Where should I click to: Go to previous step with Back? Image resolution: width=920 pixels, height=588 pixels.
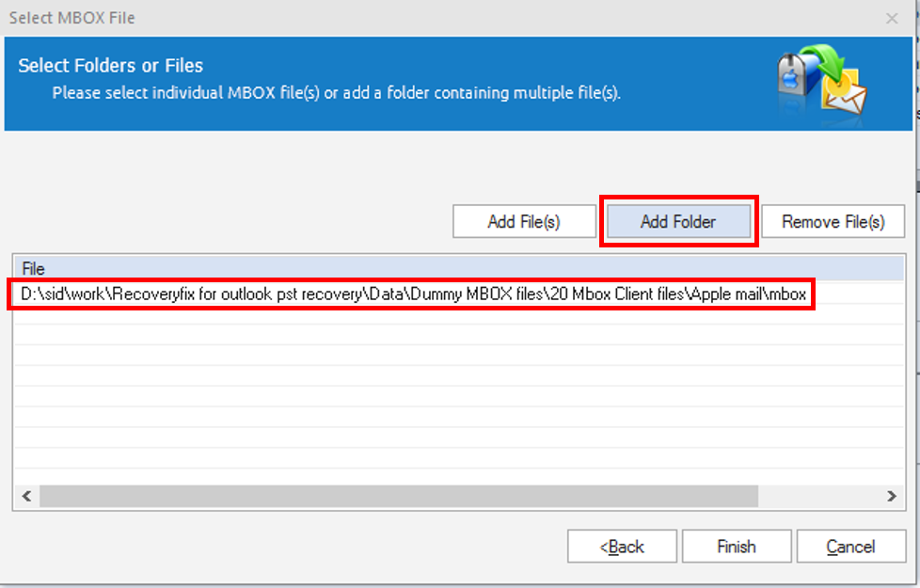(x=622, y=547)
